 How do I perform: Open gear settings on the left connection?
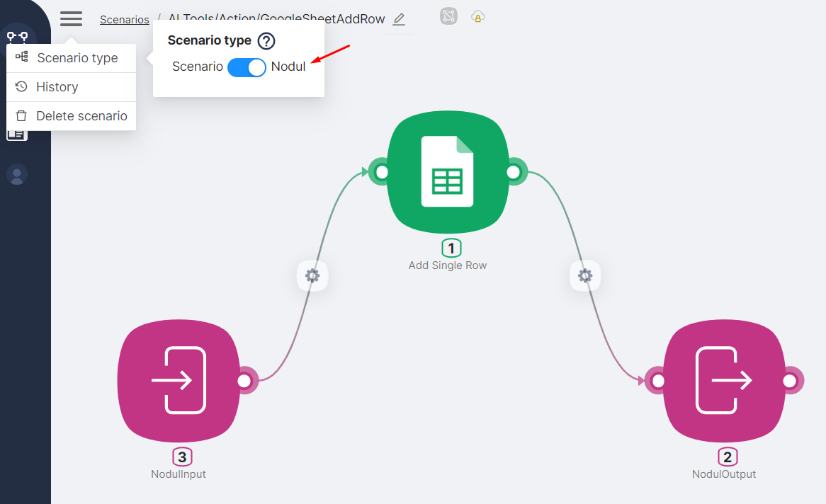click(x=312, y=276)
